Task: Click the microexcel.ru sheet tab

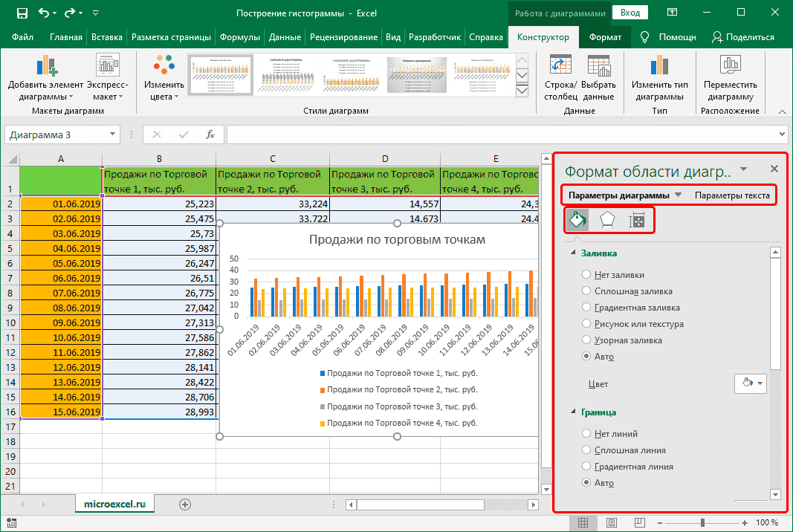Action: [115, 504]
